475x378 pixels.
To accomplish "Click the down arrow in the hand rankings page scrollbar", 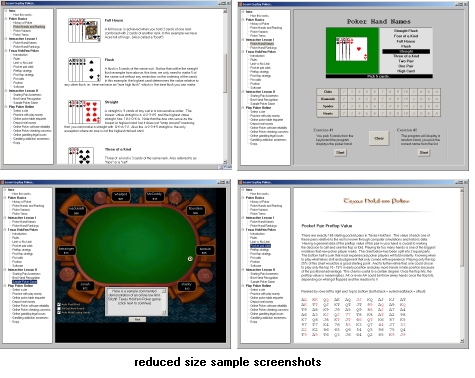I will [x=225, y=162].
